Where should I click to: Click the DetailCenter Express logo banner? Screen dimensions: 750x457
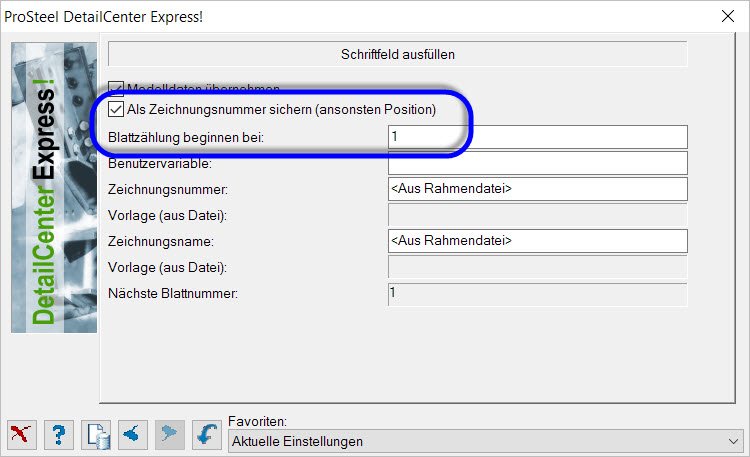[x=54, y=188]
